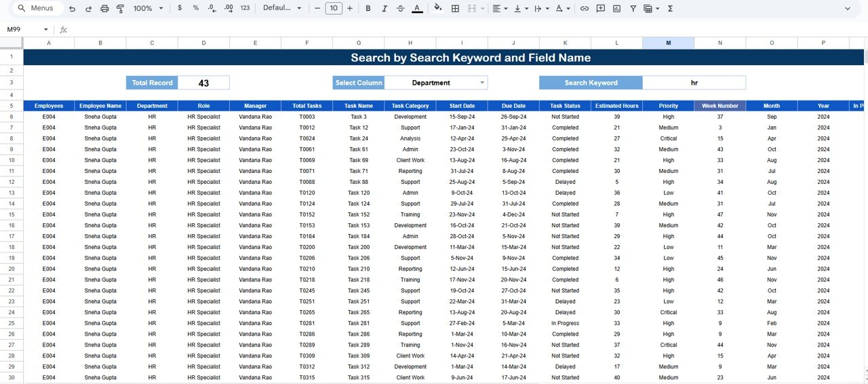Toggle bold formatting
The image size is (868, 384).
coord(368,9)
